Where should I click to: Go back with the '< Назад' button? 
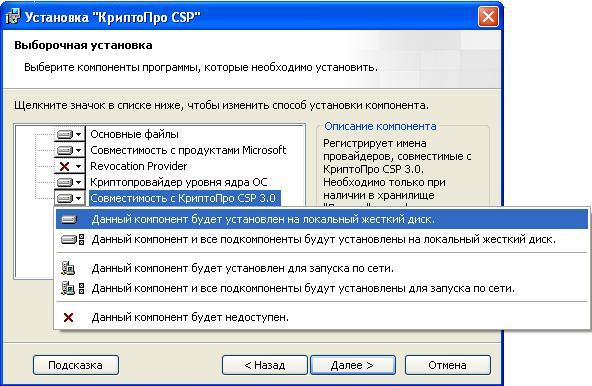tap(265, 365)
